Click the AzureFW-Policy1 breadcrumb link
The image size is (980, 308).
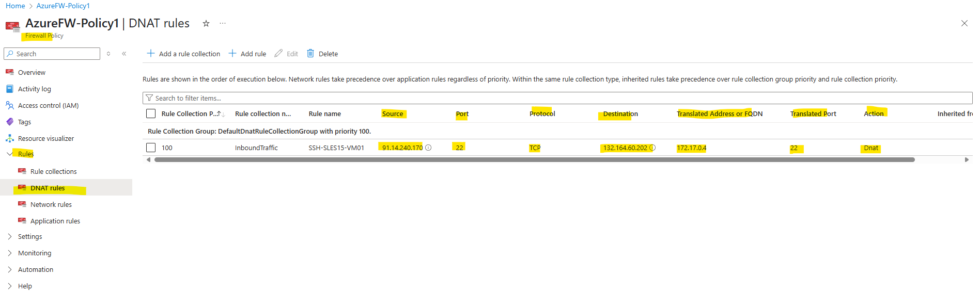click(x=63, y=6)
